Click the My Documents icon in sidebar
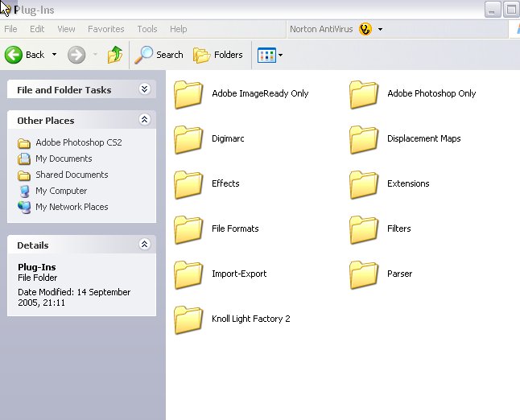Image resolution: width=520 pixels, height=420 pixels. tap(24, 159)
